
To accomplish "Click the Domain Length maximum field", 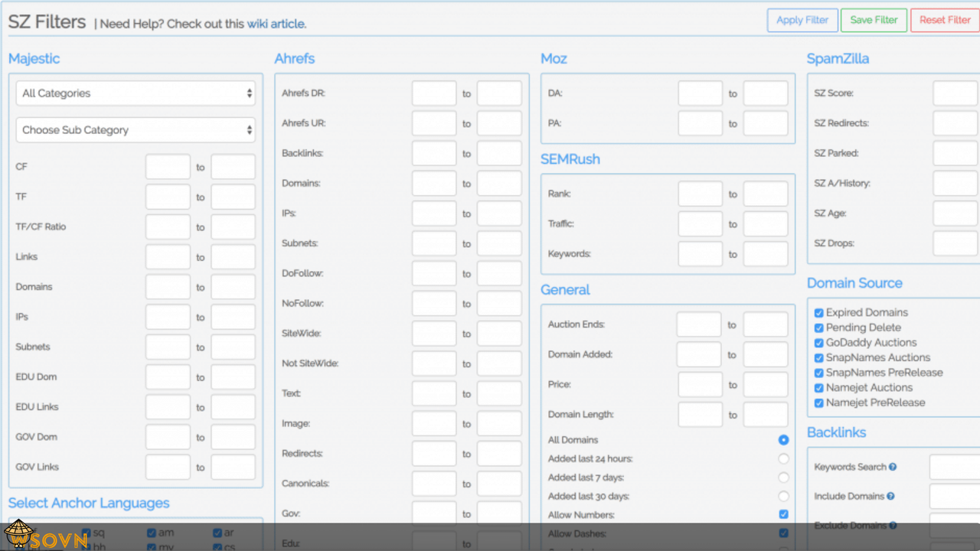I will [x=766, y=415].
